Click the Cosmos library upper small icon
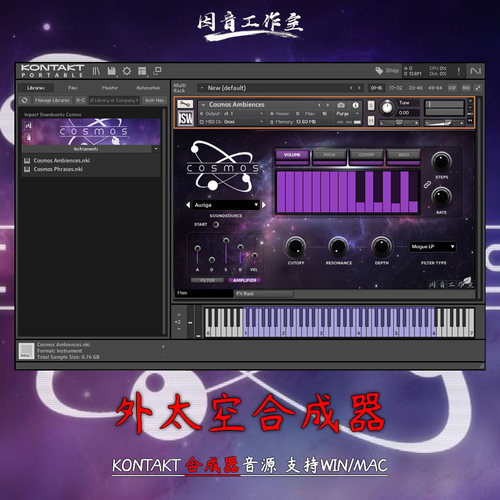 29,126
